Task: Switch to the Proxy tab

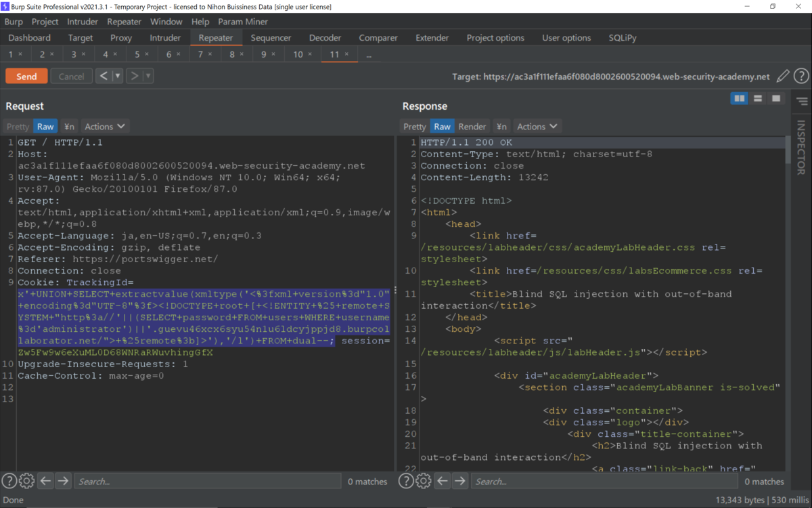Action: click(121, 38)
